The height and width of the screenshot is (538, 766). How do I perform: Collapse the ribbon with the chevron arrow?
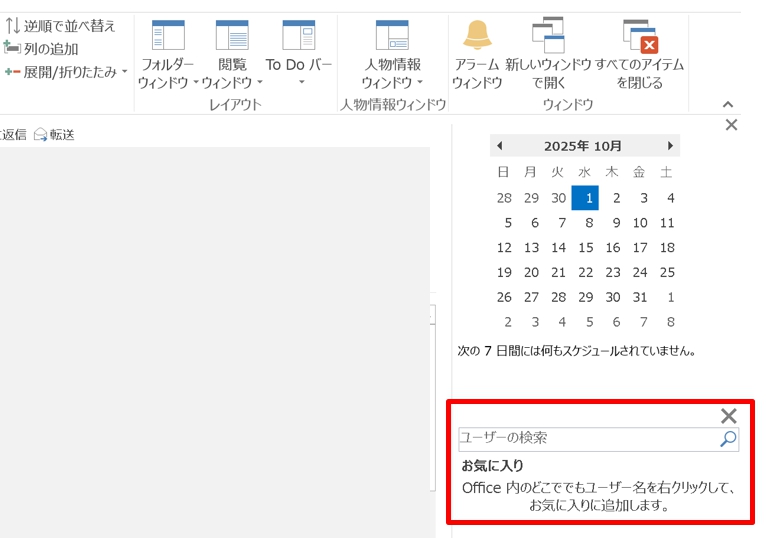(728, 104)
